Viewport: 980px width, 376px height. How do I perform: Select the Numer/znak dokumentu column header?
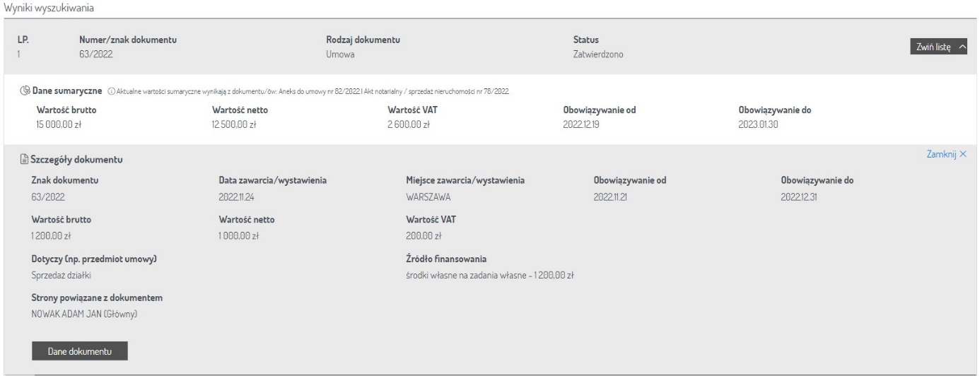pos(127,39)
